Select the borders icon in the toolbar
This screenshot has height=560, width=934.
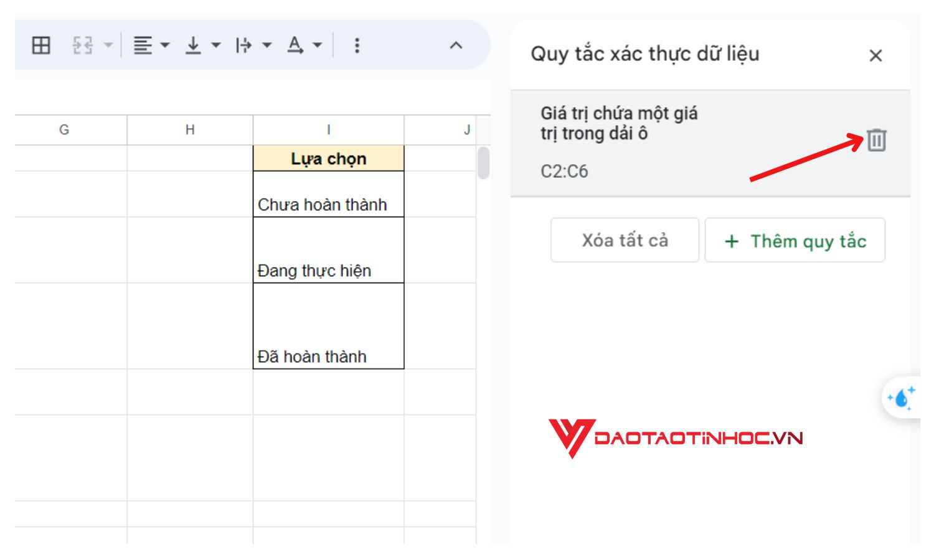coord(40,45)
